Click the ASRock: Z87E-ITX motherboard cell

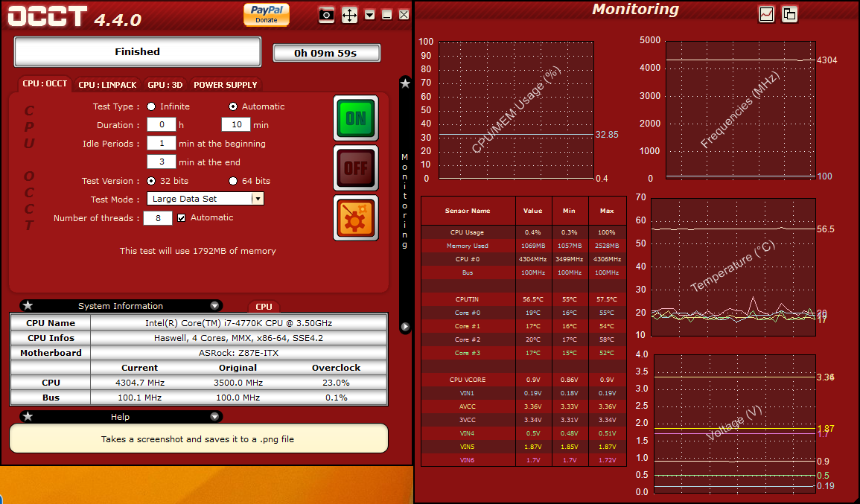238,353
